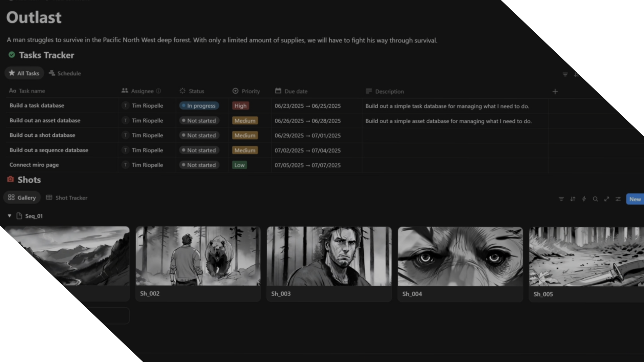
Task: Click the Due date column header
Action: [291, 91]
